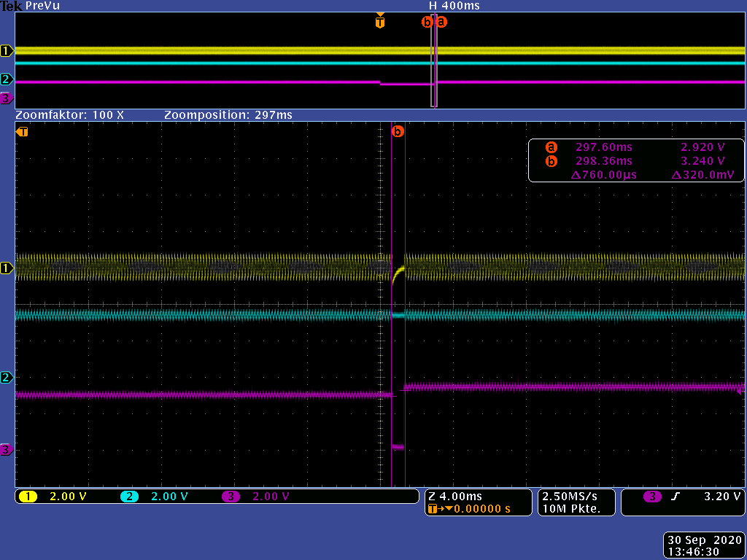This screenshot has height=560, width=747.
Task: Click the gray zoom window bracket in overview
Action: [x=433, y=61]
